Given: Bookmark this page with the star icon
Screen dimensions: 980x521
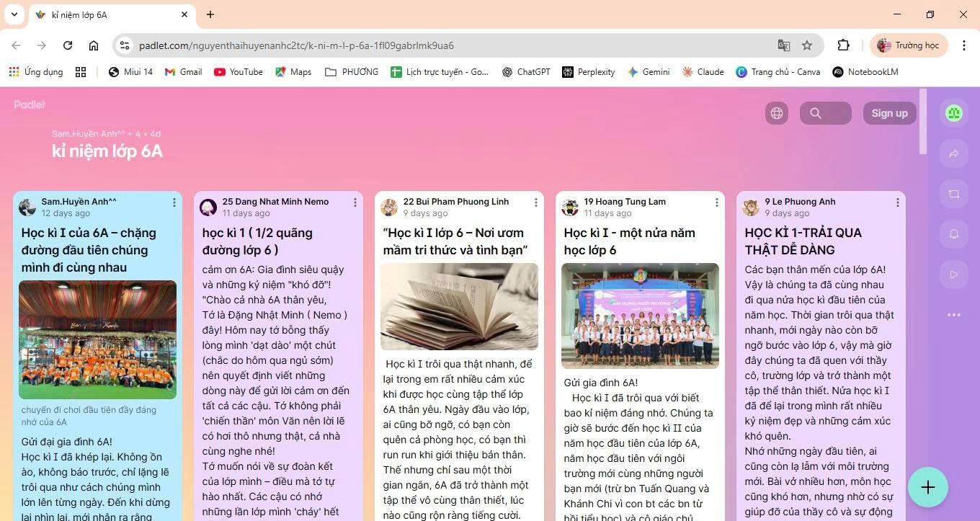Looking at the screenshot, I should point(807,45).
